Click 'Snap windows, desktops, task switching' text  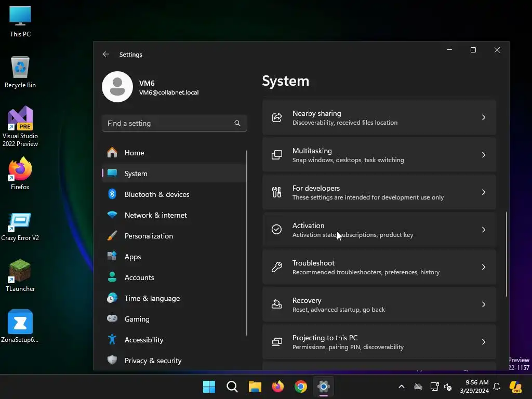tap(348, 160)
